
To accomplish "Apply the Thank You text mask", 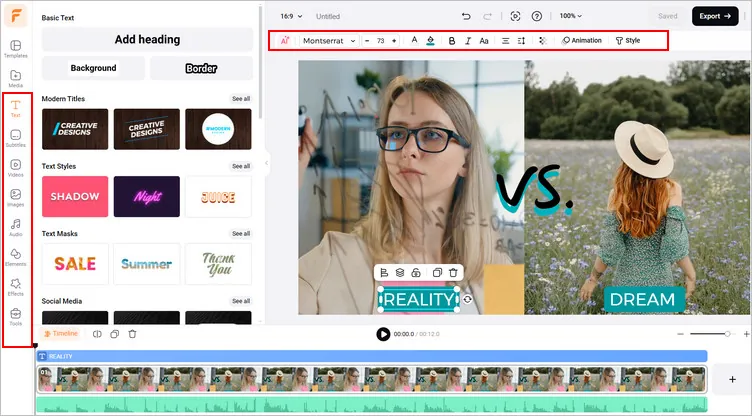I will pos(218,264).
